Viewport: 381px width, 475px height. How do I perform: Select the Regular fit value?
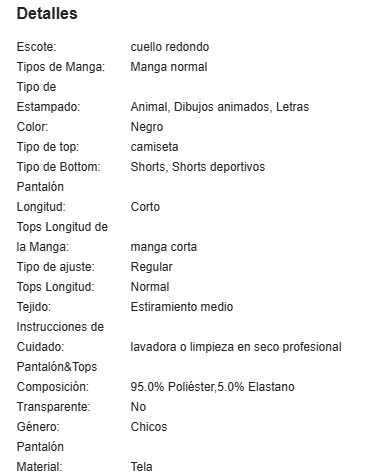[151, 267]
